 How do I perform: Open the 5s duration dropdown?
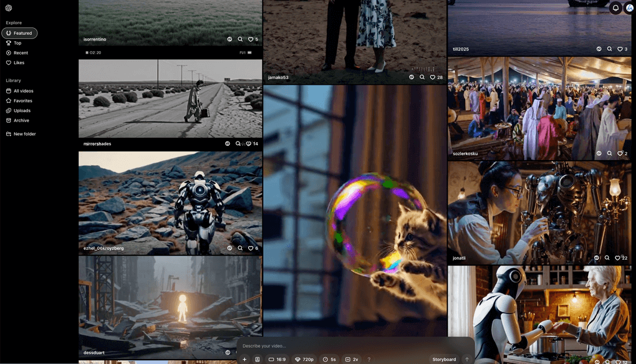point(330,360)
